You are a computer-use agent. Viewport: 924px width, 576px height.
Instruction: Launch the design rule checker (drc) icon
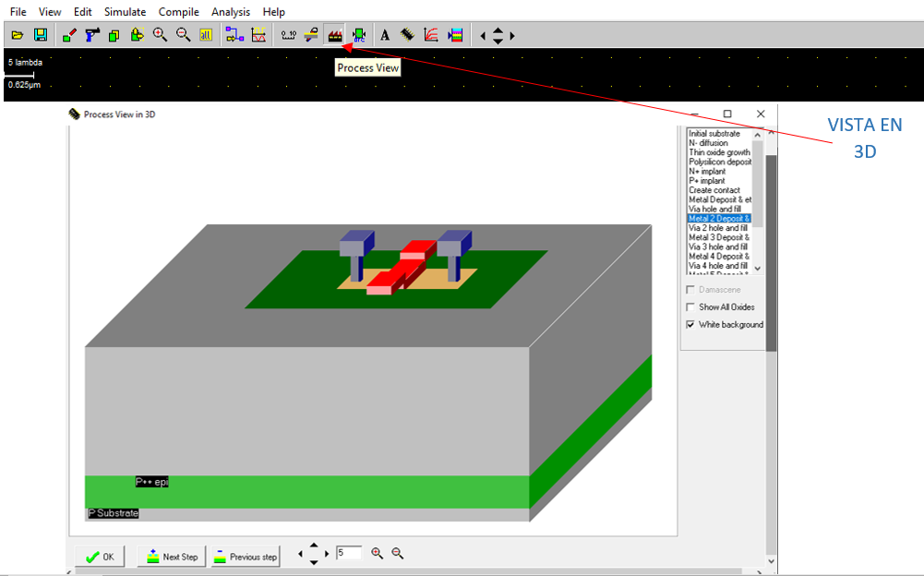pyautogui.click(x=359, y=35)
